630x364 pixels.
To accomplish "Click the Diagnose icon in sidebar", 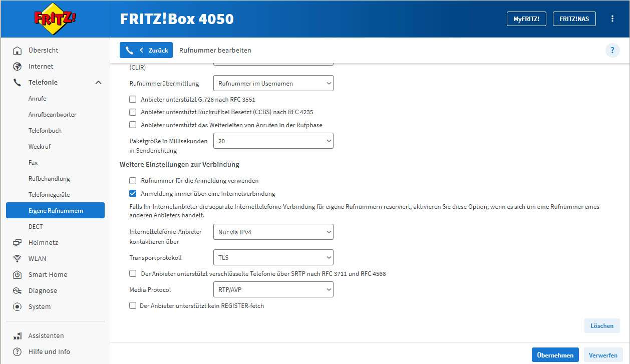I will (17, 291).
